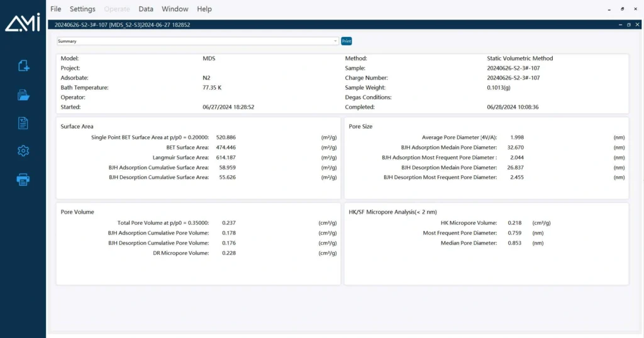Close the inner report document window
644x338 pixels.
636,25
